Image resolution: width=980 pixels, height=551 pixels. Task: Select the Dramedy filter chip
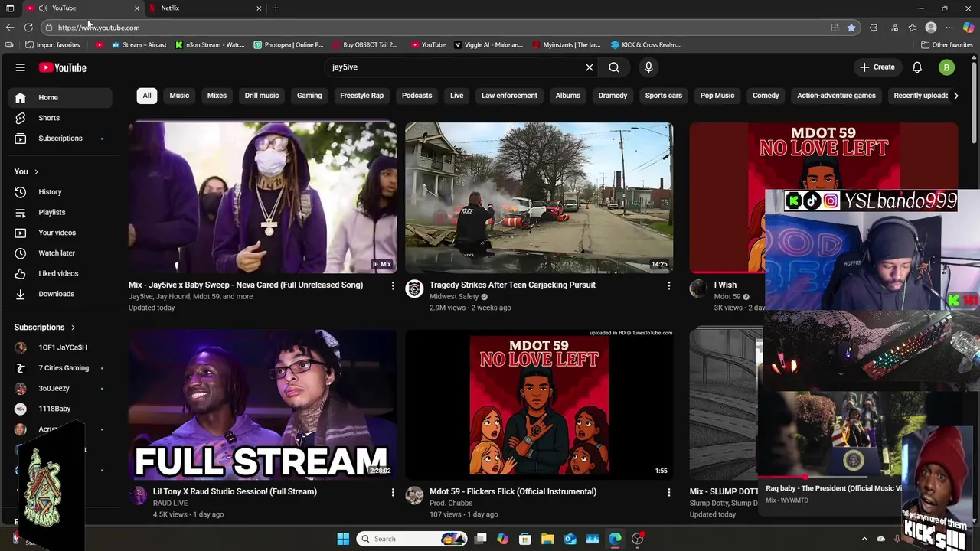point(612,96)
